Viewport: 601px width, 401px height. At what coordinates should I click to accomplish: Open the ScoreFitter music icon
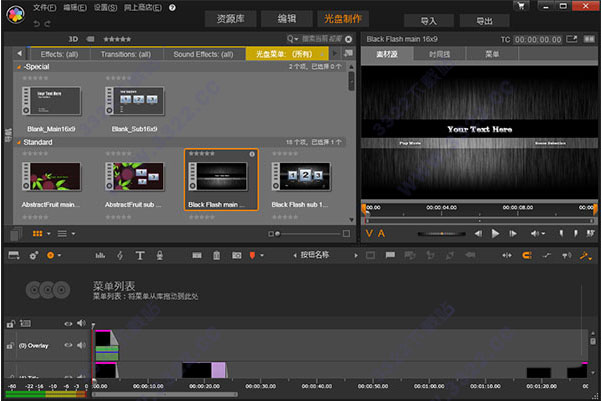120,255
